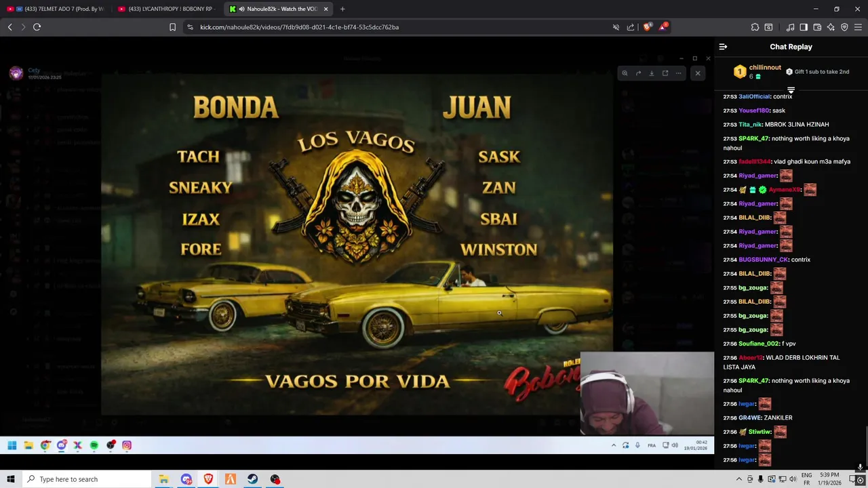Open the Windows Start menu
Screen dimensions: 868x488
point(10,479)
